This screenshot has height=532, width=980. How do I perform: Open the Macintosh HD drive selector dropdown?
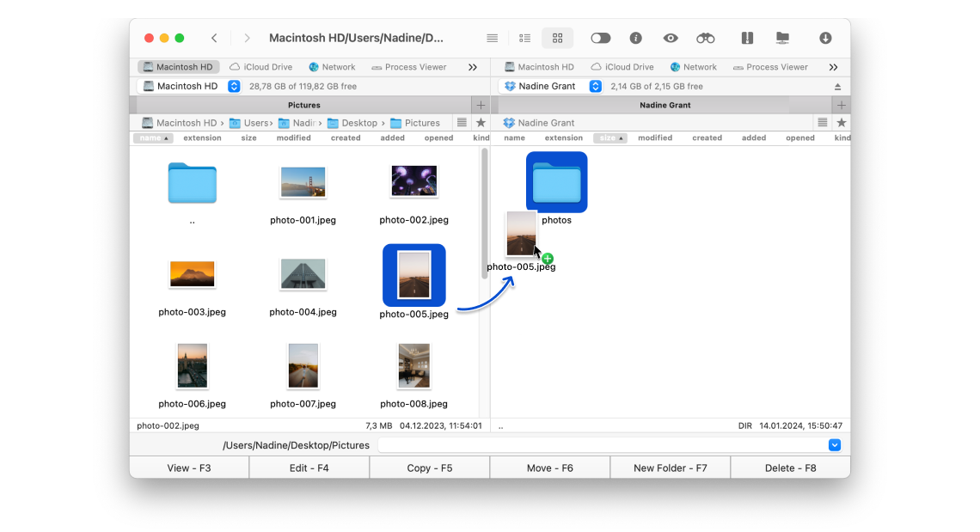pyautogui.click(x=233, y=85)
